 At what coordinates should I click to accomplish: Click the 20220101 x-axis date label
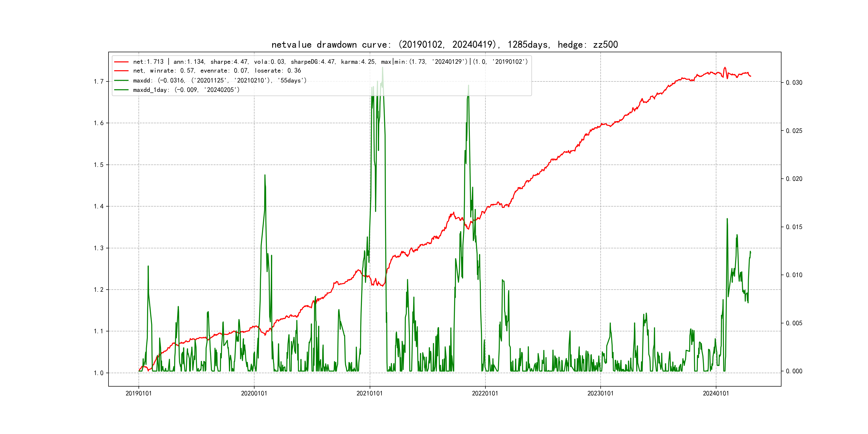(x=485, y=393)
